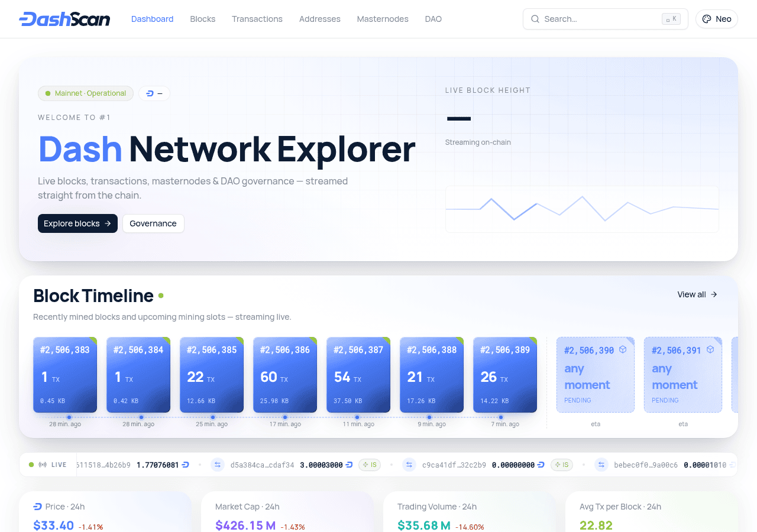This screenshot has width=757, height=532.
Task: Click transaction hash d5a384ca…cdaf34
Action: click(262, 465)
